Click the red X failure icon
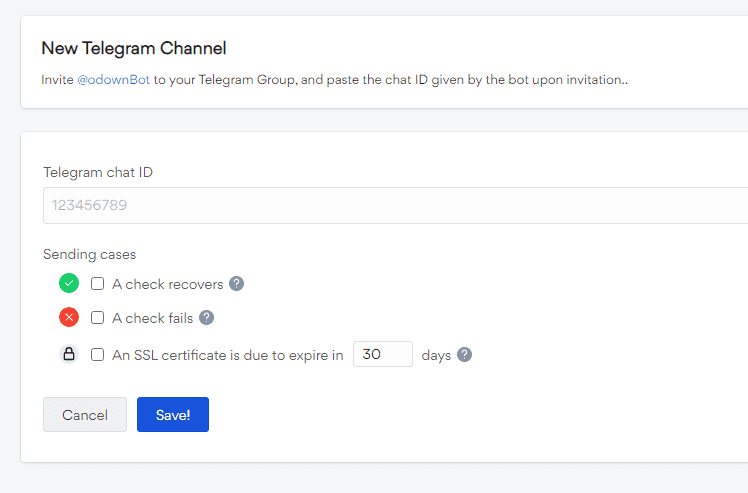This screenshot has height=493, width=748. click(69, 318)
